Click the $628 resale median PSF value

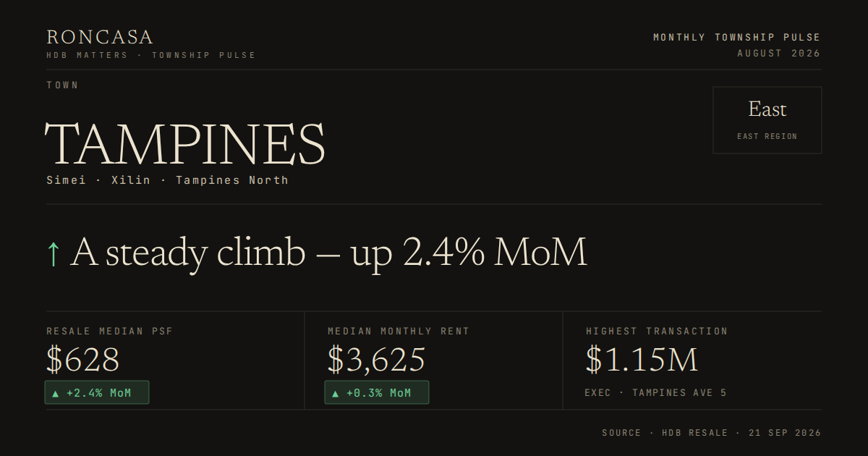pyautogui.click(x=83, y=360)
